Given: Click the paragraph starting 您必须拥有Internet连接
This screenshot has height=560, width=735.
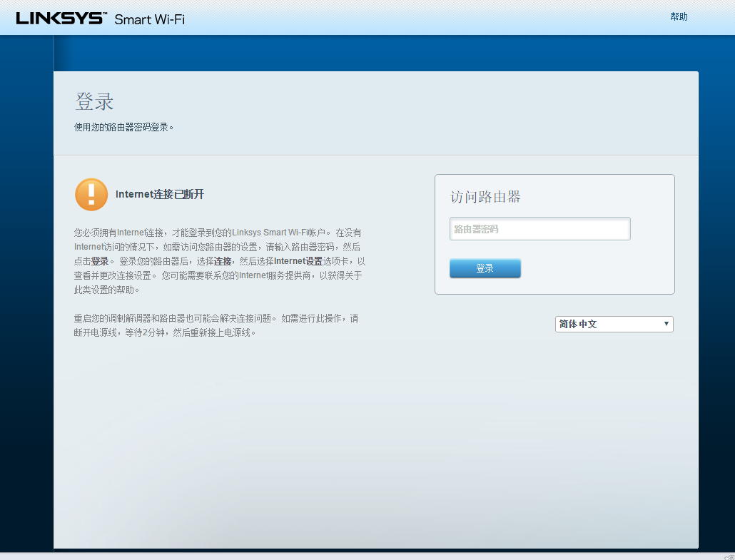Looking at the screenshot, I should [219, 261].
